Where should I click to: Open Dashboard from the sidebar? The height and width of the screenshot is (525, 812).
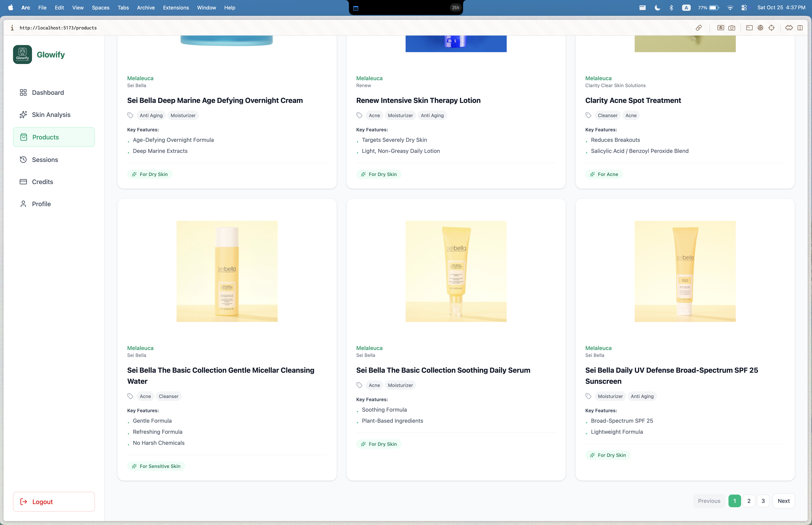coord(47,92)
